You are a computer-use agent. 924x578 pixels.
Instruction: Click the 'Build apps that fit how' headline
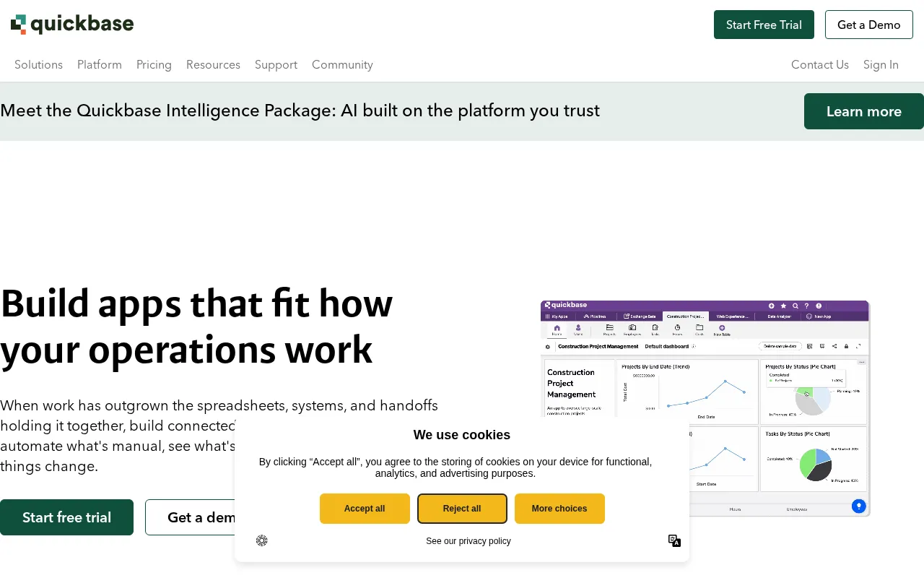pyautogui.click(x=196, y=327)
